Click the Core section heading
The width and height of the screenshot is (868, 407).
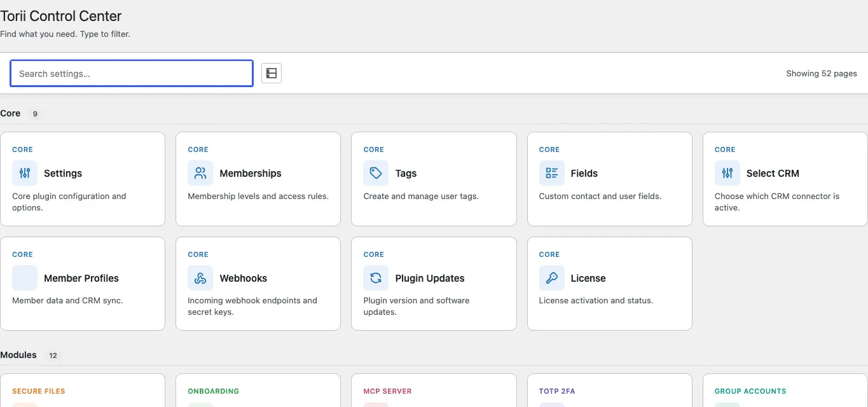click(x=10, y=113)
